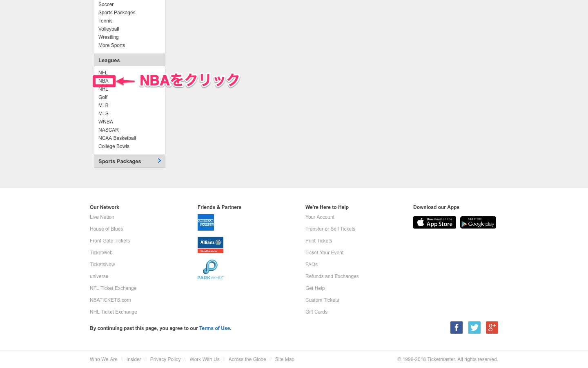Click the App Store download badge
This screenshot has height=368, width=588.
434,222
